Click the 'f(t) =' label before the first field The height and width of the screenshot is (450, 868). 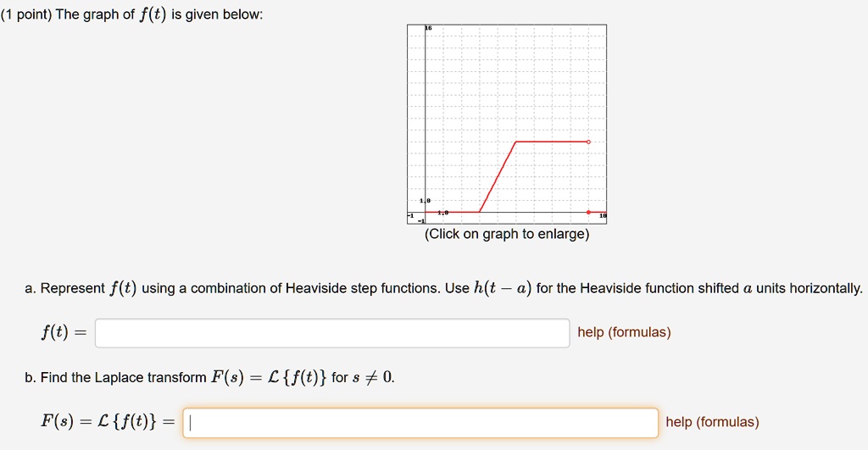click(64, 332)
